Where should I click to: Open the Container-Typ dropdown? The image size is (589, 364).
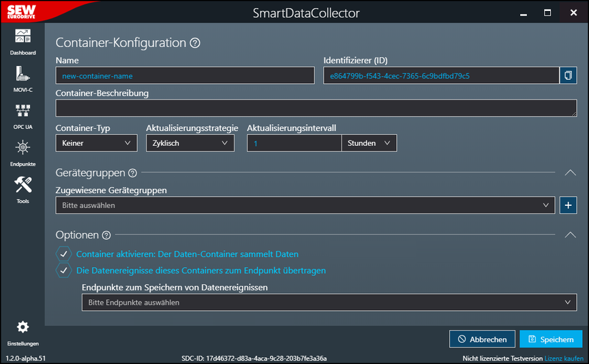tap(96, 143)
